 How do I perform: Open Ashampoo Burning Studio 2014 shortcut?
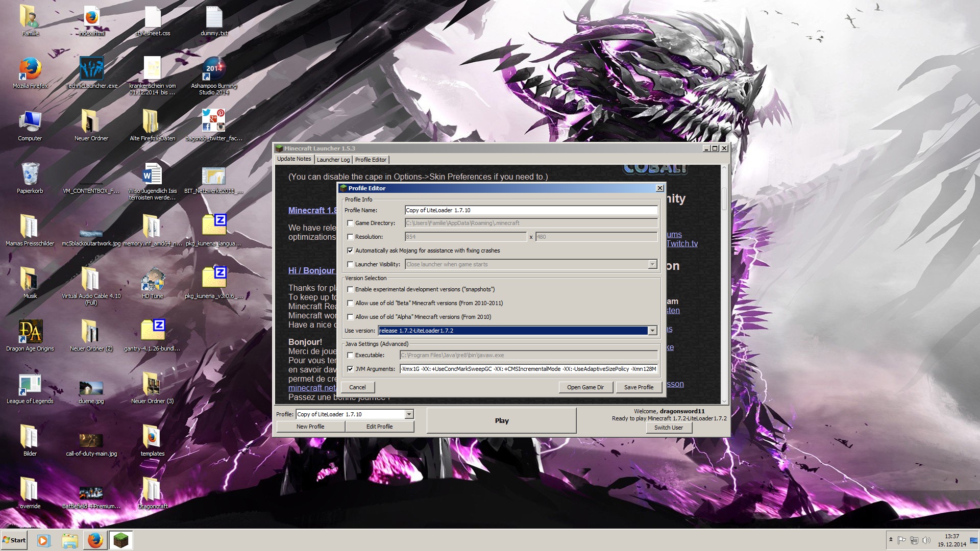[213, 69]
